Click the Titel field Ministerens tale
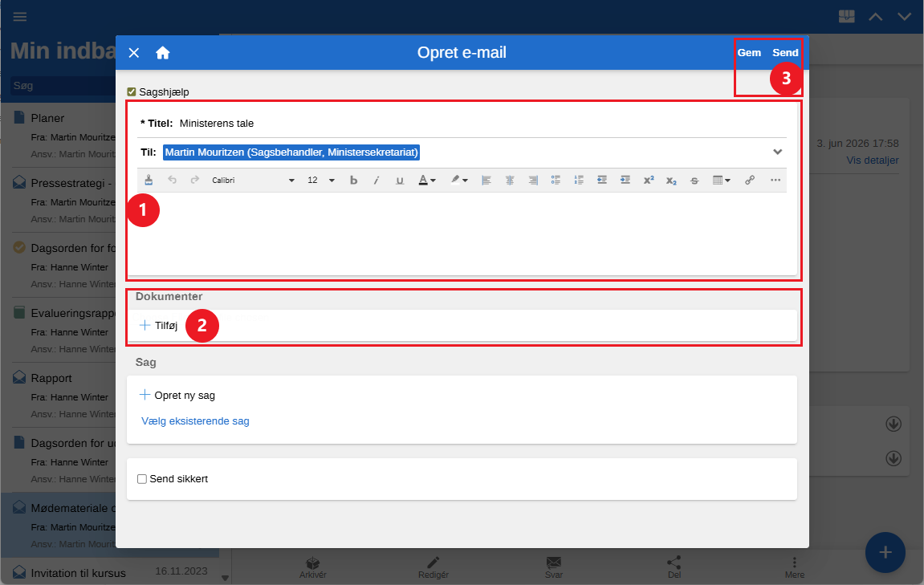This screenshot has width=924, height=585. (x=216, y=124)
